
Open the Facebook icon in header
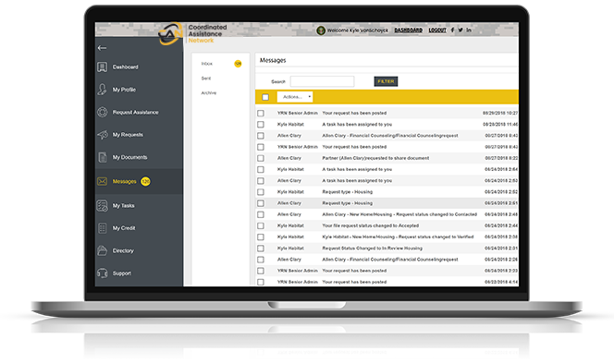click(452, 30)
